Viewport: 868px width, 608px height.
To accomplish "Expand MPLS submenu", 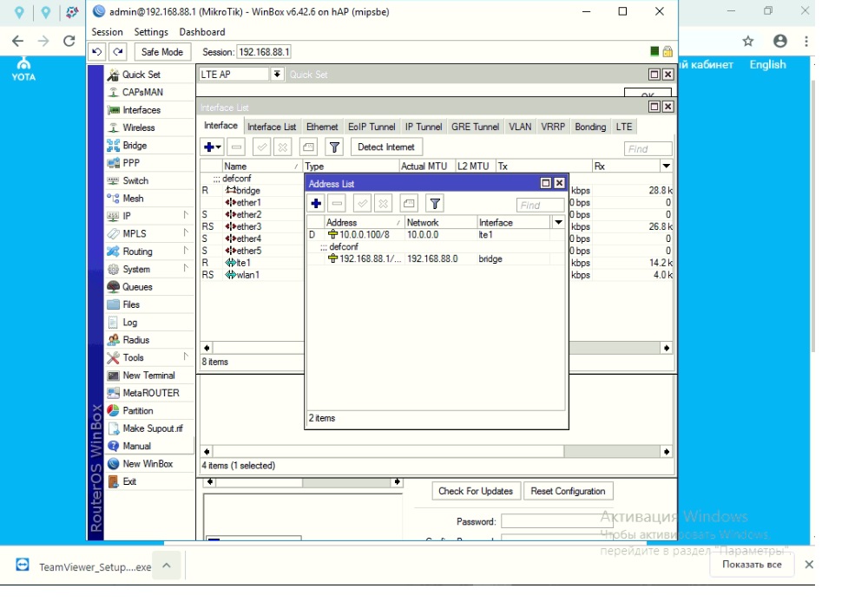I will pos(149,233).
